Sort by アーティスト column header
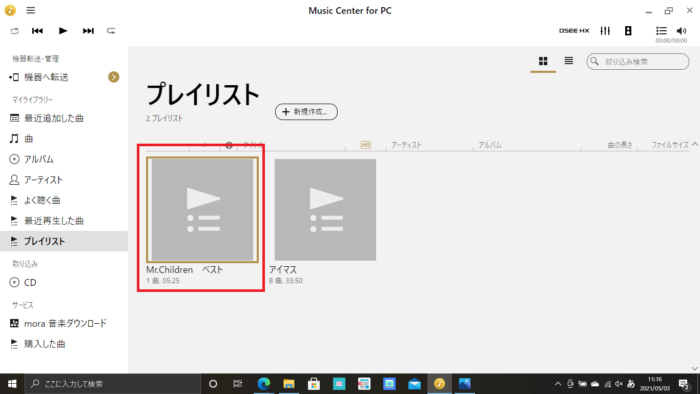 coord(406,145)
